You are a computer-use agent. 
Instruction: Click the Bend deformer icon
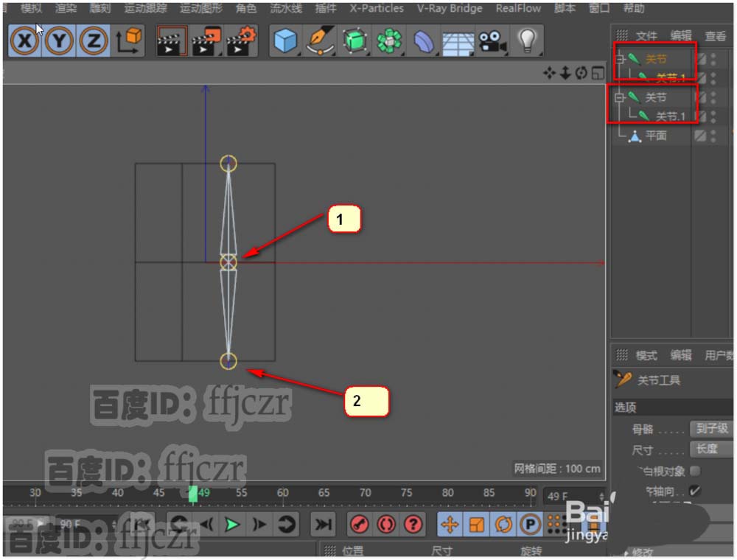[424, 41]
